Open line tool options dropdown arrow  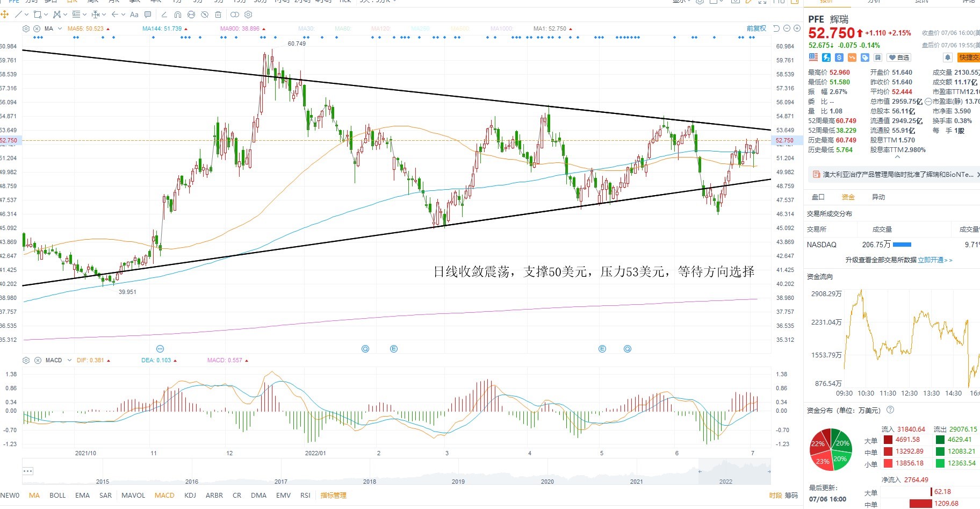coord(26,15)
